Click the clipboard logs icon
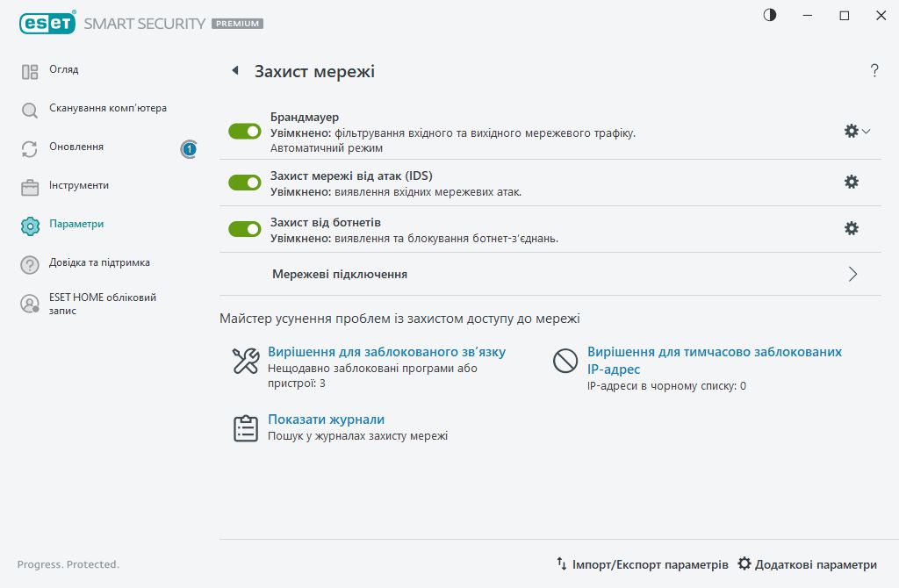899x588 pixels. 245,427
